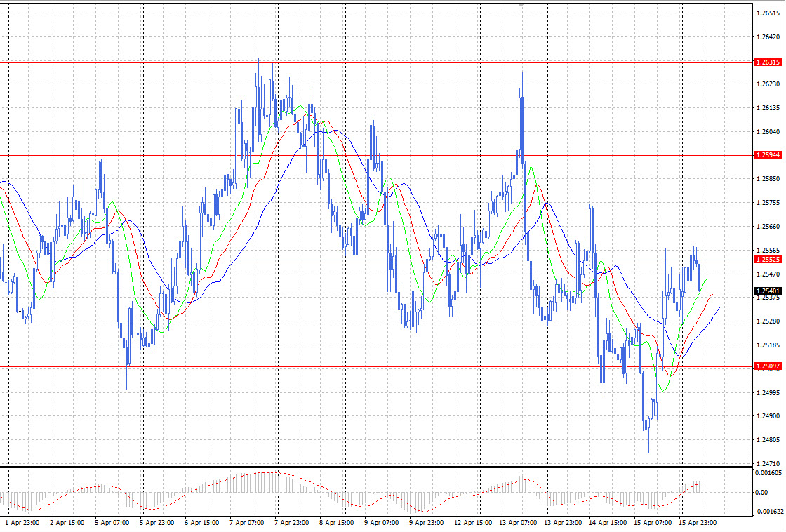Click the 1.24710 price axis label
The image size is (786, 532).
pos(768,463)
